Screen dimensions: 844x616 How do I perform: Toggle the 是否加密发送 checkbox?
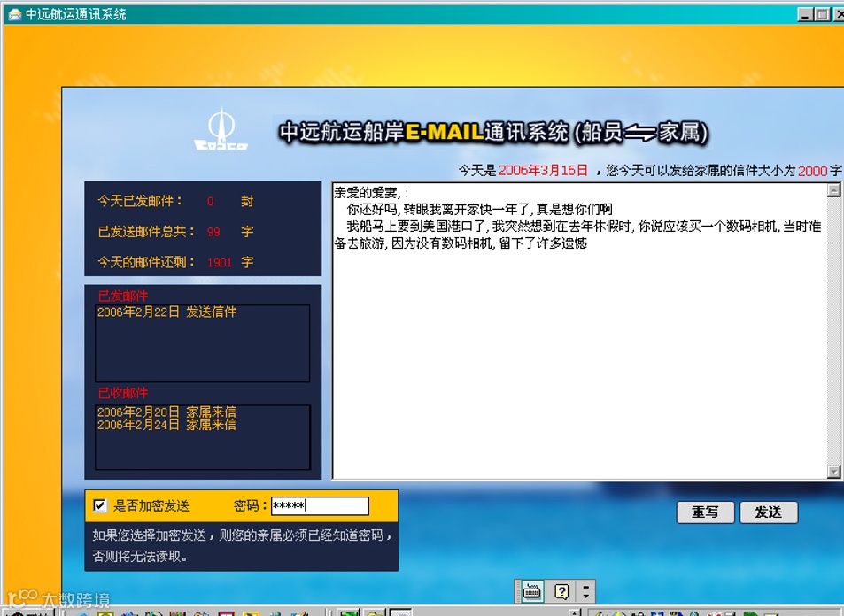99,505
